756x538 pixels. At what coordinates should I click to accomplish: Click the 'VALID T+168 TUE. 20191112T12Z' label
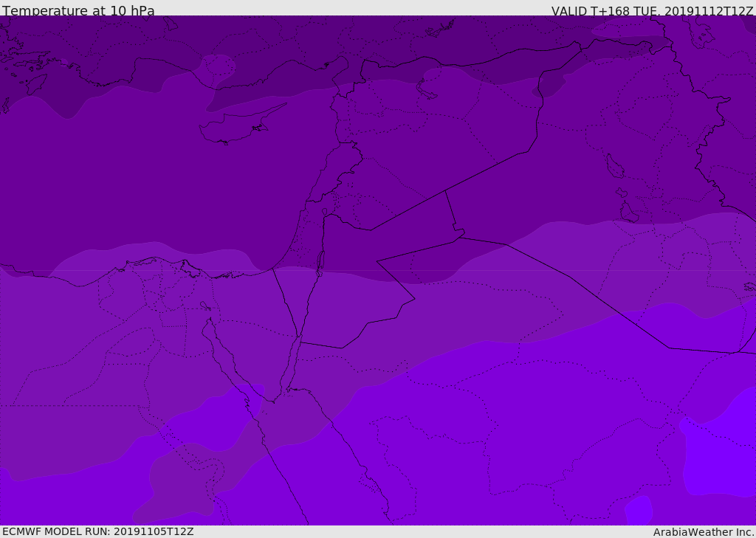653,11
